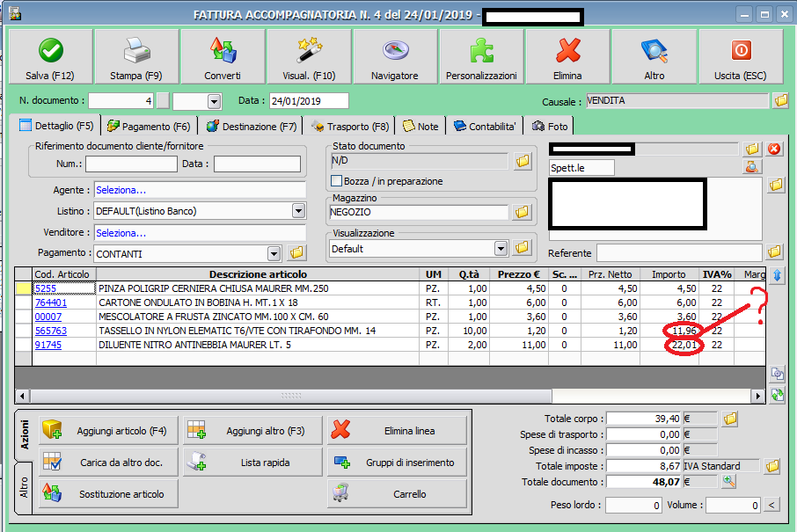
Task: Click the red remove customer icon
Action: [x=774, y=149]
